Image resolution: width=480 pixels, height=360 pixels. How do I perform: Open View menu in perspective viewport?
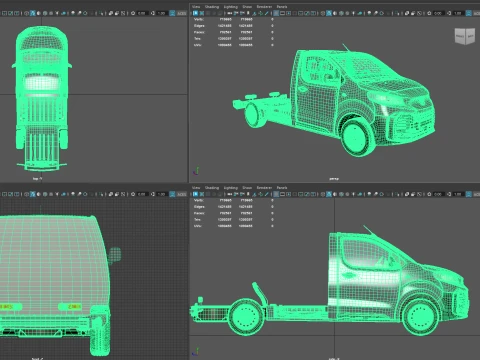click(x=196, y=6)
